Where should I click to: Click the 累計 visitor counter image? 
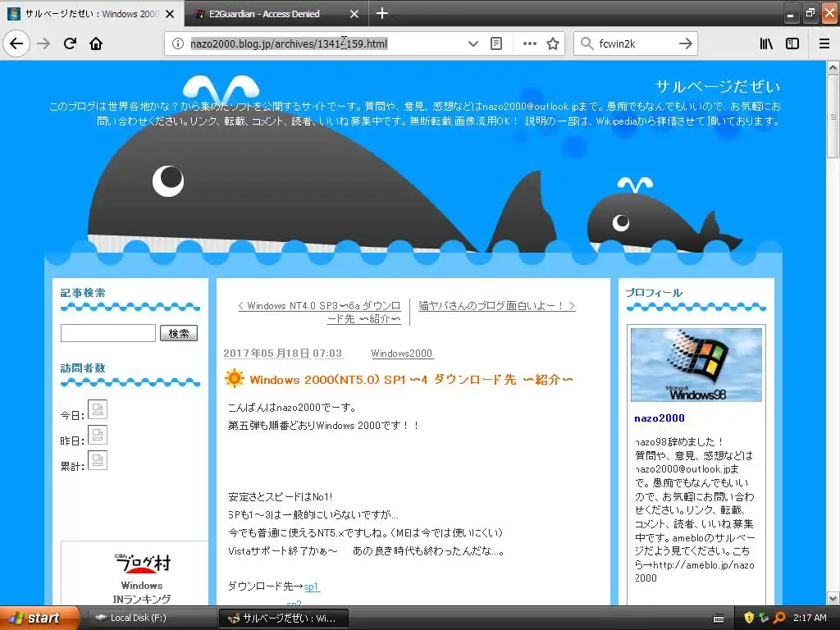97,460
